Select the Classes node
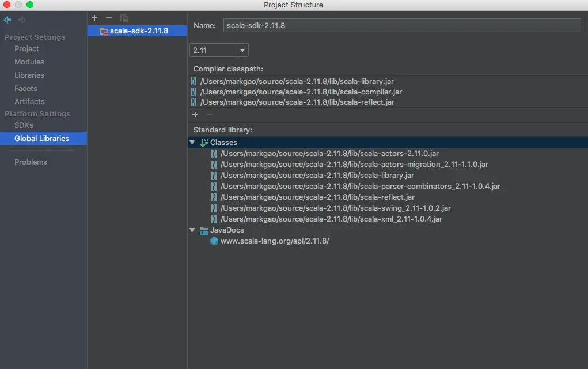 (x=223, y=143)
